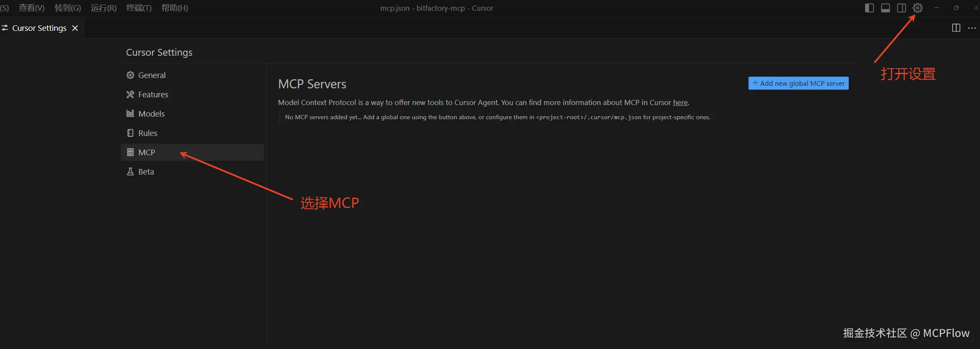Close the Cursor Settings tab
Image resolution: width=980 pixels, height=349 pixels.
pos(75,28)
